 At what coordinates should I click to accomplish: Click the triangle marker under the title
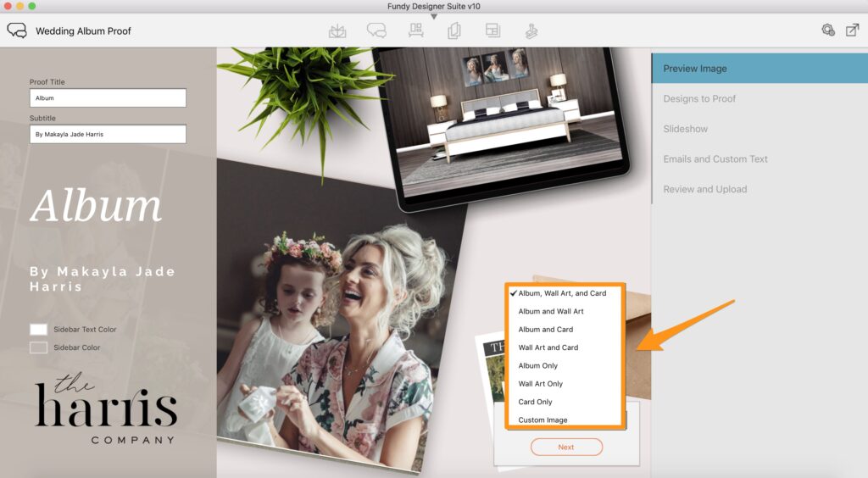coord(434,17)
